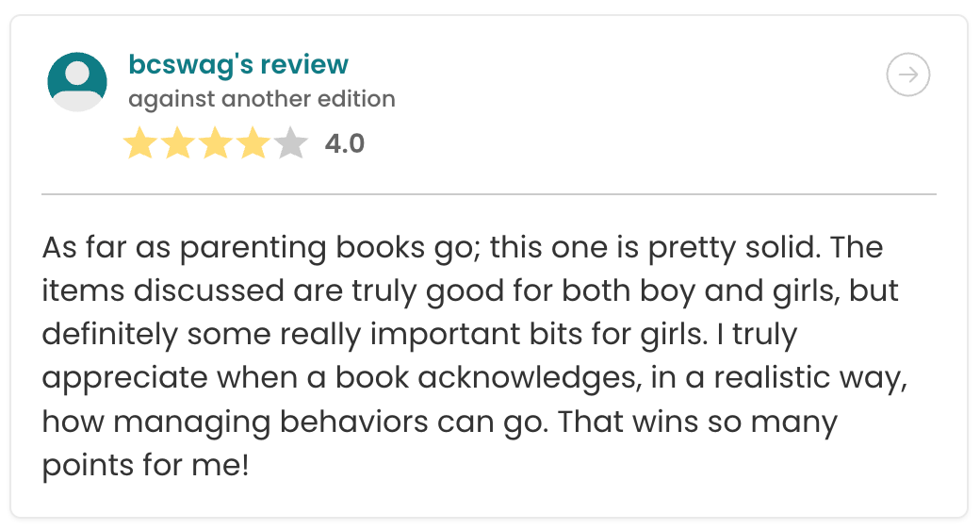Click the horizontal divider under the header
Screen dimensions: 980x530
pyautogui.click(x=489, y=194)
